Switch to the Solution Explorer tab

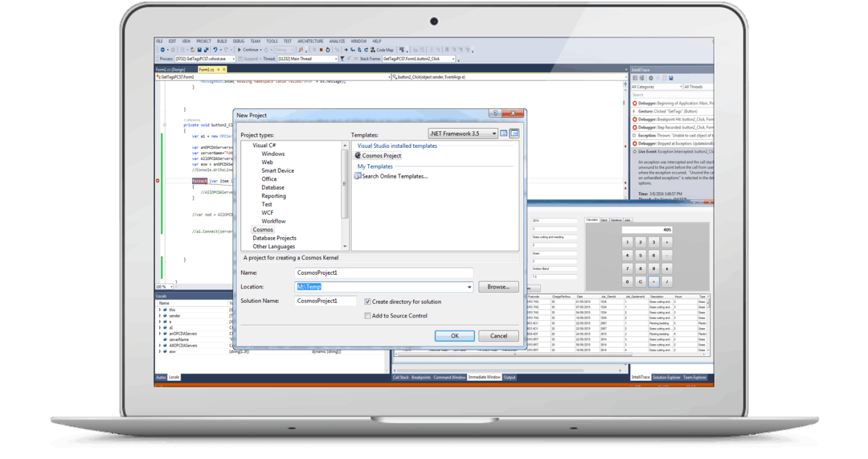666,377
